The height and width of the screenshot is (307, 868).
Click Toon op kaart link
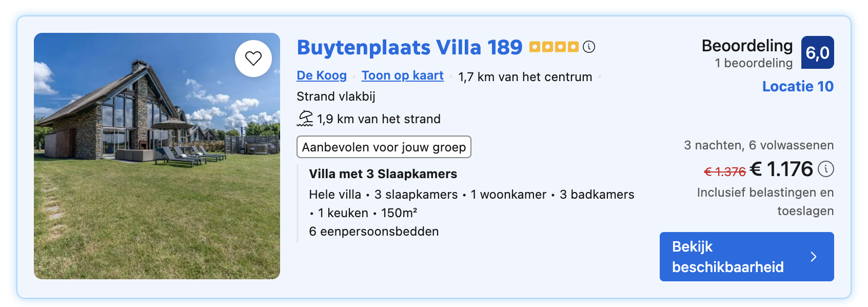pyautogui.click(x=403, y=75)
